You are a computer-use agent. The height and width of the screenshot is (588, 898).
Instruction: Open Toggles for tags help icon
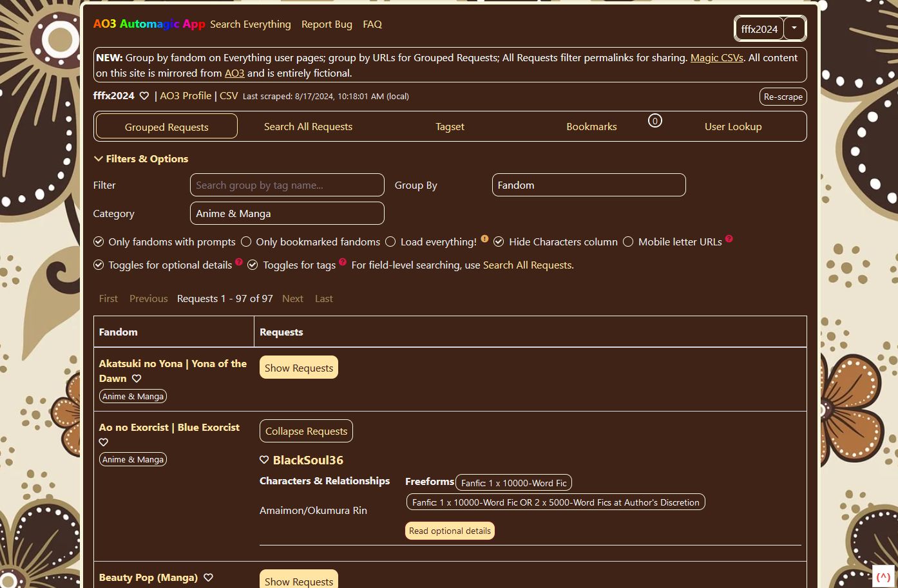click(343, 262)
